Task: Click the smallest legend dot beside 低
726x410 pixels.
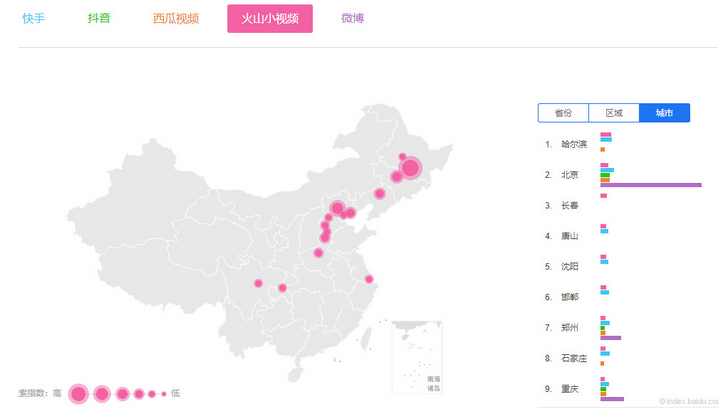Action: pos(164,394)
